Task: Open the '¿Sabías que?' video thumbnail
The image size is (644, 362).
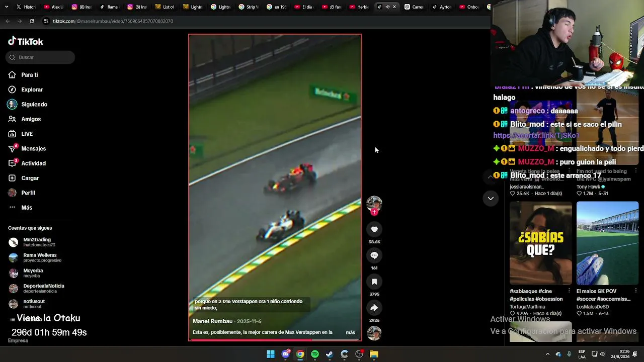Action: [x=541, y=243]
